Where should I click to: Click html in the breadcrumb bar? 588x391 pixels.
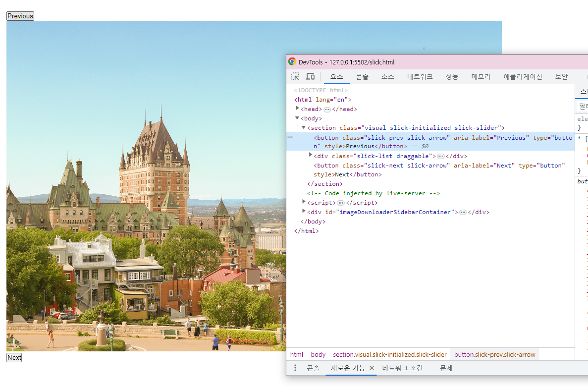point(297,355)
